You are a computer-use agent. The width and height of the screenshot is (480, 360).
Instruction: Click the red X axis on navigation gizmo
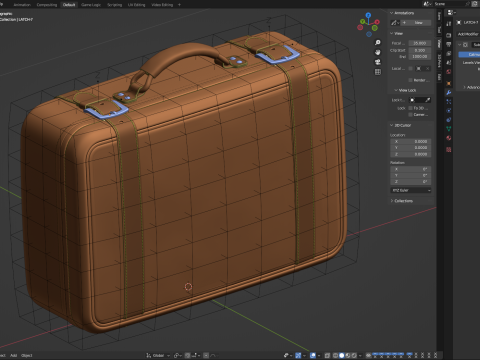click(x=377, y=22)
